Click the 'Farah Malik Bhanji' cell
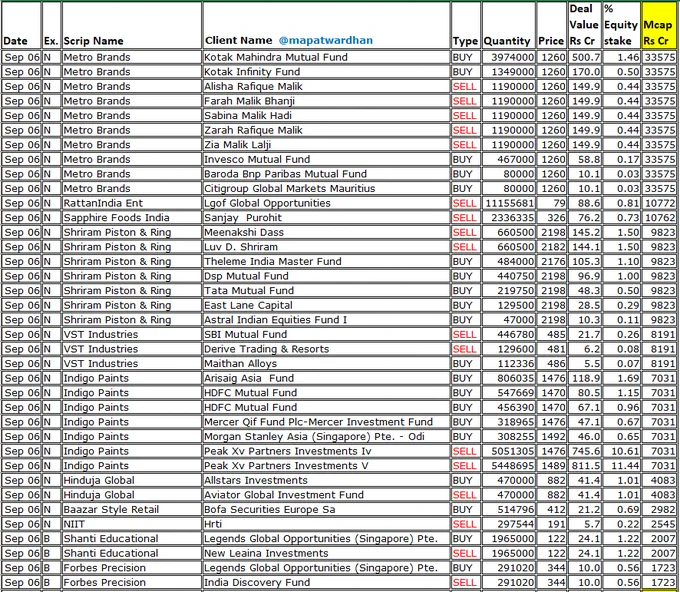This screenshot has width=680, height=592. pyautogui.click(x=326, y=101)
